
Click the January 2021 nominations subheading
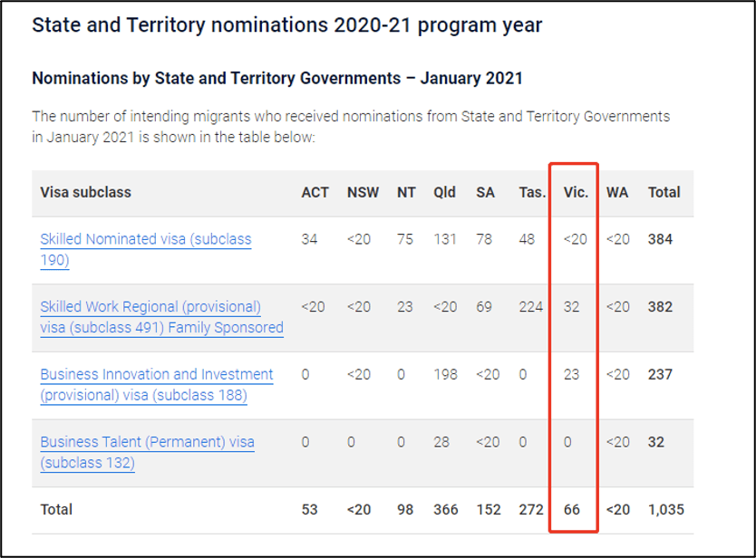pyautogui.click(x=277, y=78)
